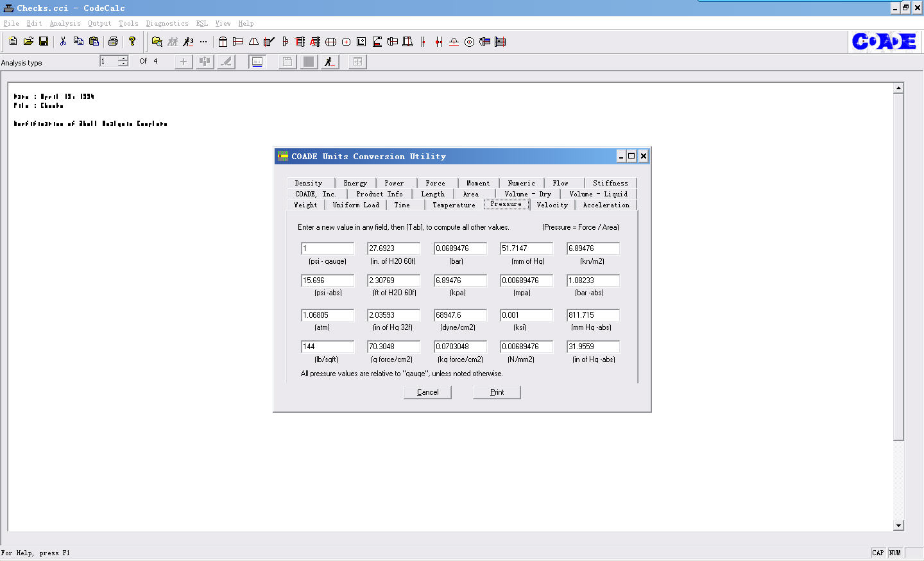The height and width of the screenshot is (561, 924).
Task: Select the red vertical line icon
Action: (x=423, y=42)
